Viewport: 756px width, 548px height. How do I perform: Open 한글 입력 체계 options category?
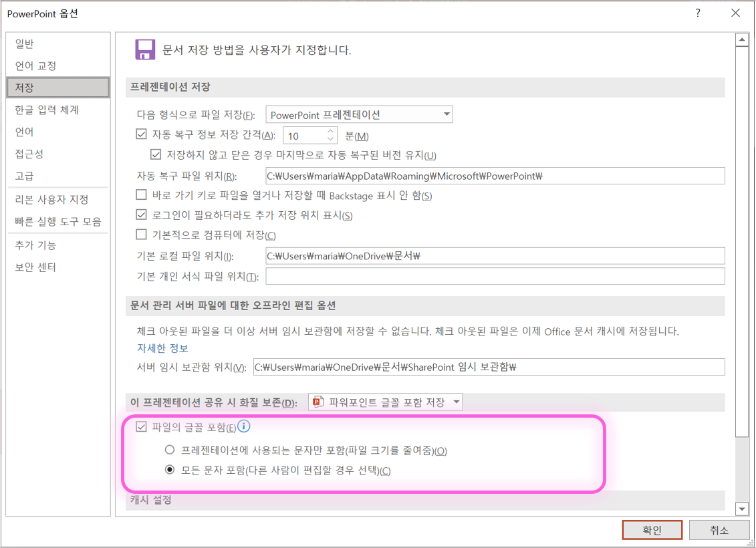tap(58, 110)
